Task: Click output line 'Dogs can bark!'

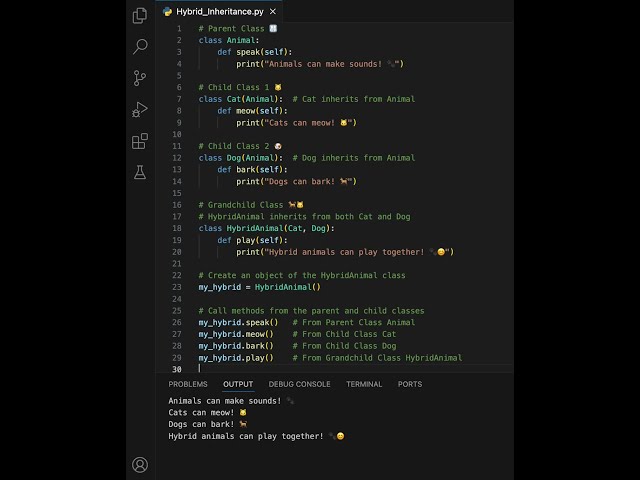Action: click(x=207, y=424)
